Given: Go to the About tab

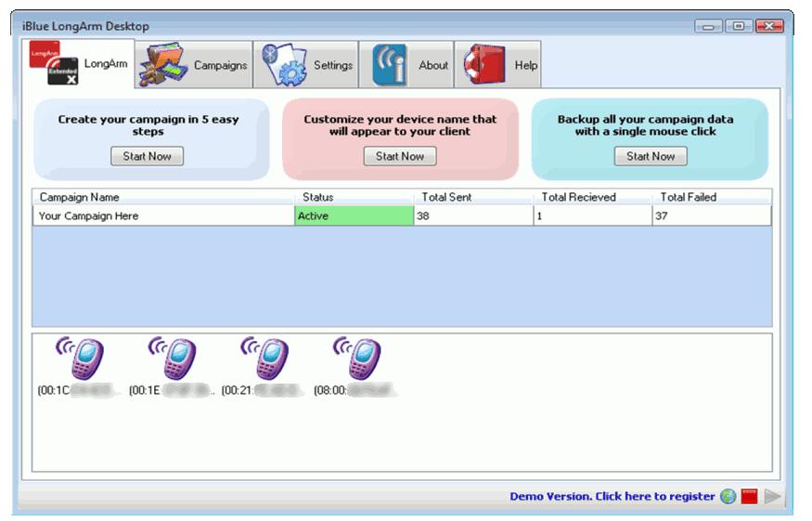Looking at the screenshot, I should (406, 65).
